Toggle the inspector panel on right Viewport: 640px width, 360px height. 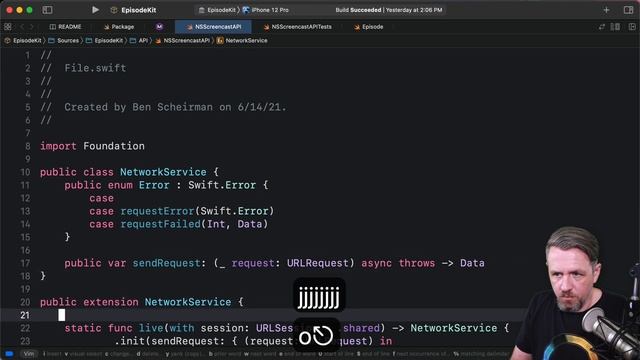629,10
